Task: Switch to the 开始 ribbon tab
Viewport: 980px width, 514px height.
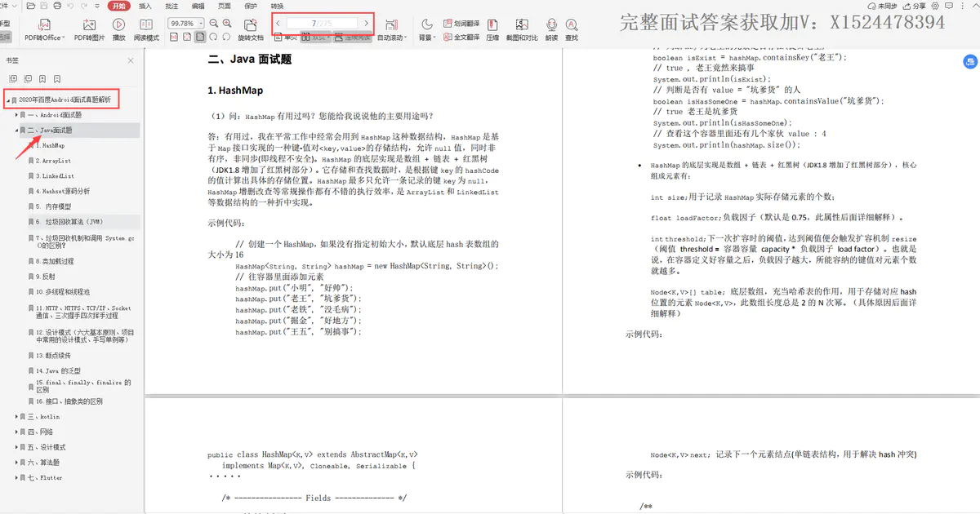Action: (119, 6)
